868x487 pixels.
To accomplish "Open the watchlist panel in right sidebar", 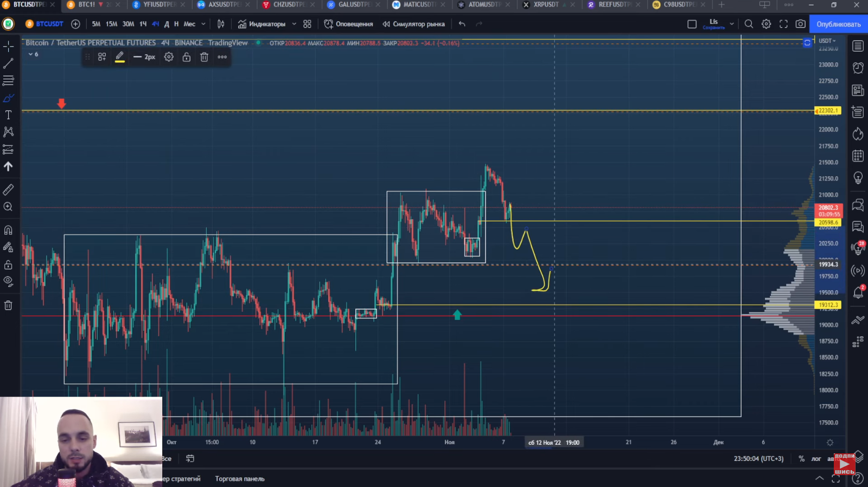I will tap(858, 46).
